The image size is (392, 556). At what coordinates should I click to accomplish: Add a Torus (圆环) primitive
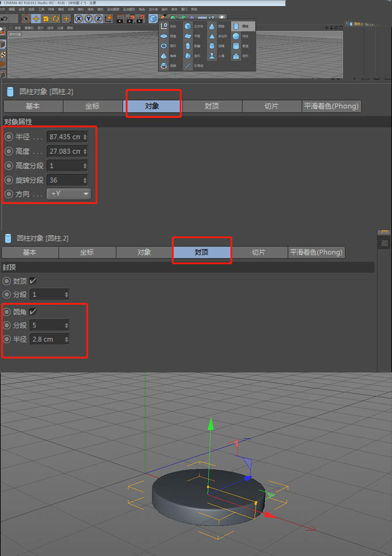pos(164,46)
